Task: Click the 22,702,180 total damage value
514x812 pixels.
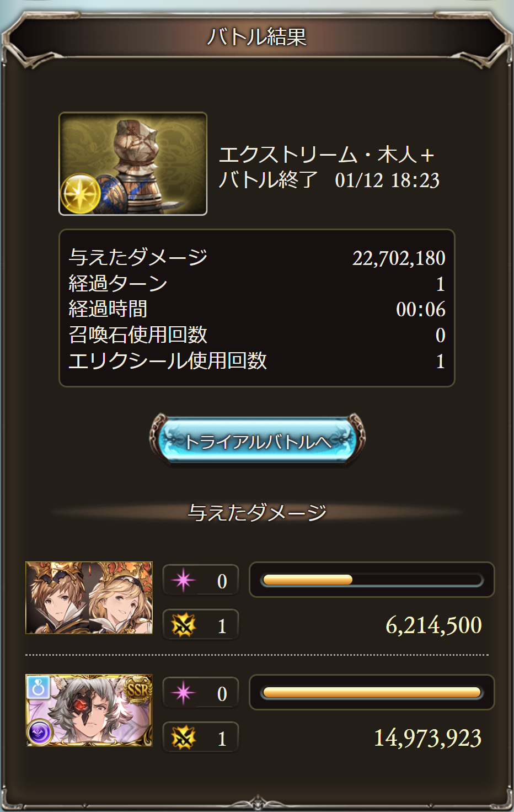Action: (x=399, y=258)
